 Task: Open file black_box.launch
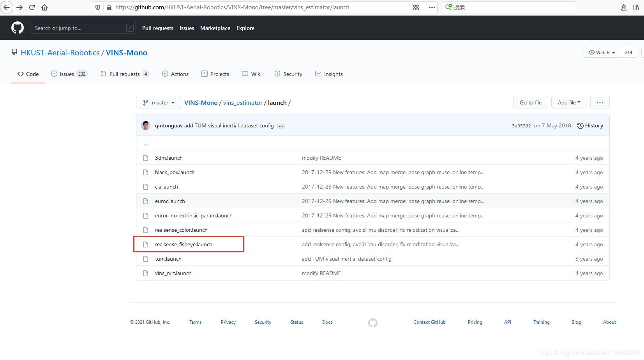tap(175, 172)
